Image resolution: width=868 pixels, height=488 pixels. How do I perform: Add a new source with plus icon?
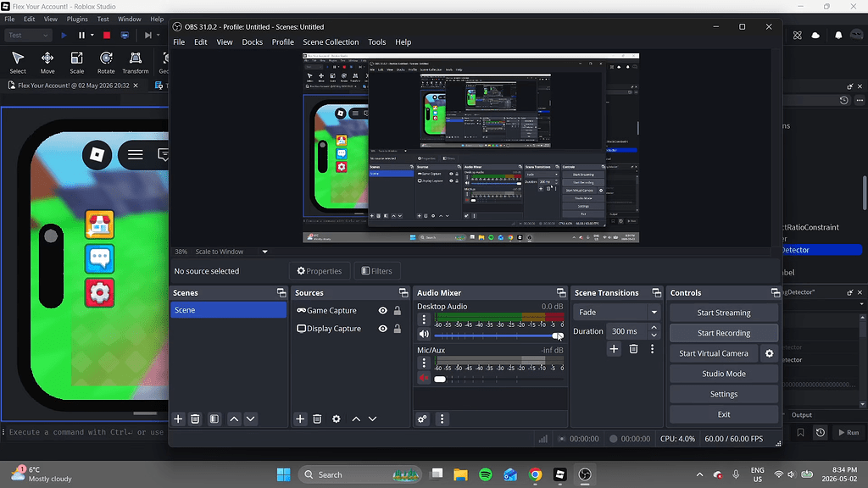300,419
